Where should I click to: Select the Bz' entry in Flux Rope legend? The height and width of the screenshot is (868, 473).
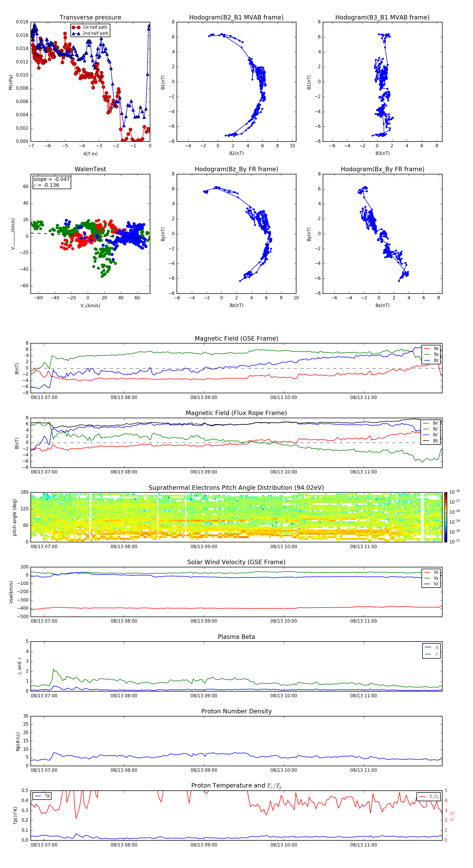pos(431,435)
